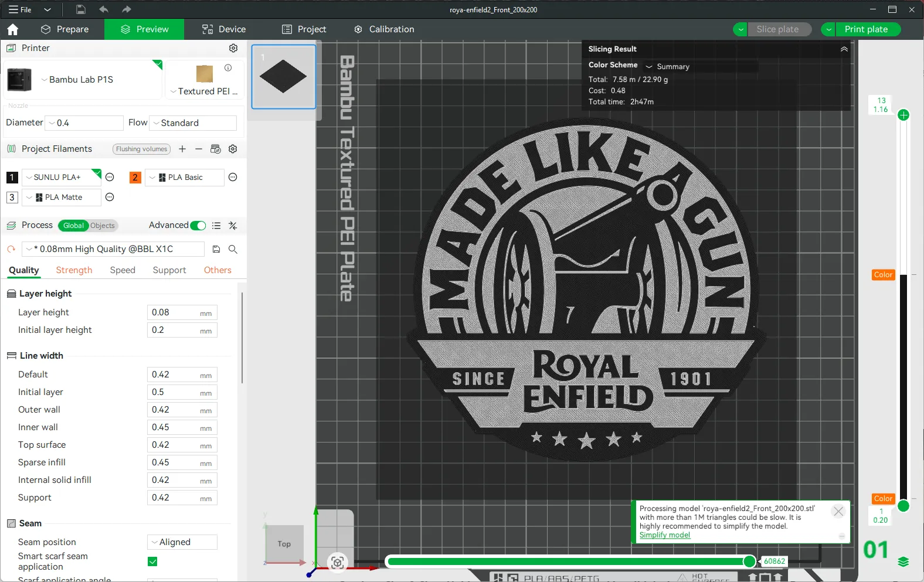Viewport: 924px width, 582px height.
Task: Open Flow Standard dropdown
Action: (193, 123)
